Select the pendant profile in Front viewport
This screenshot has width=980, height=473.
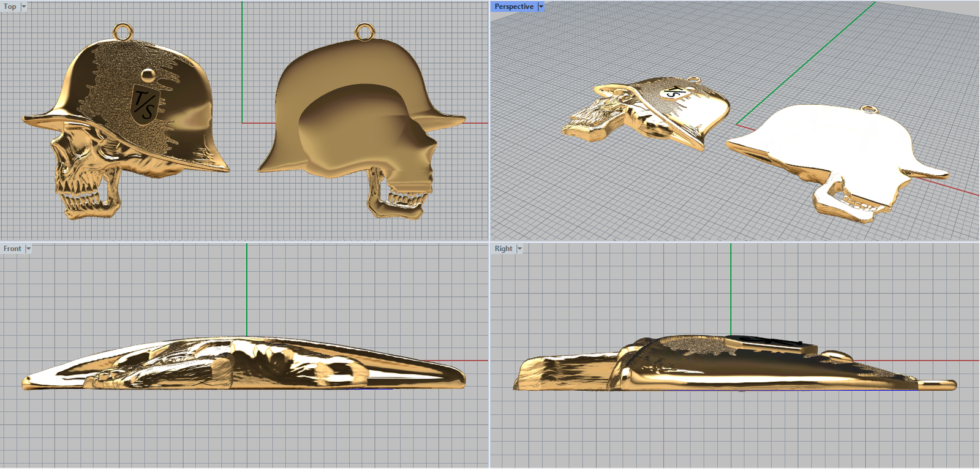245,365
